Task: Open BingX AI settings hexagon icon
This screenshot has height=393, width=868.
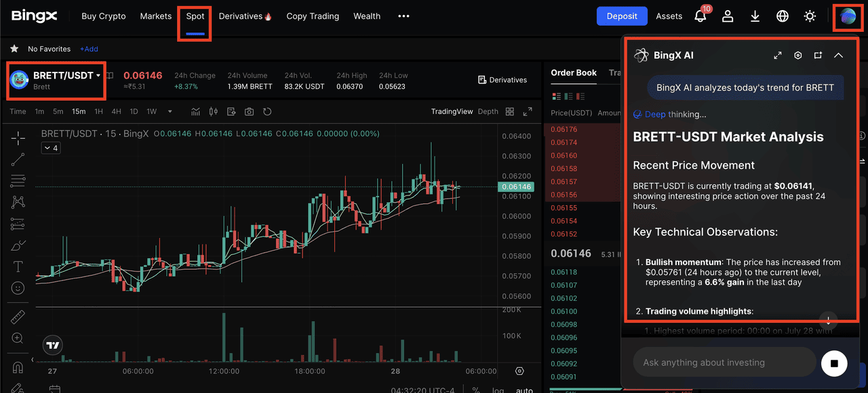Action: click(798, 56)
